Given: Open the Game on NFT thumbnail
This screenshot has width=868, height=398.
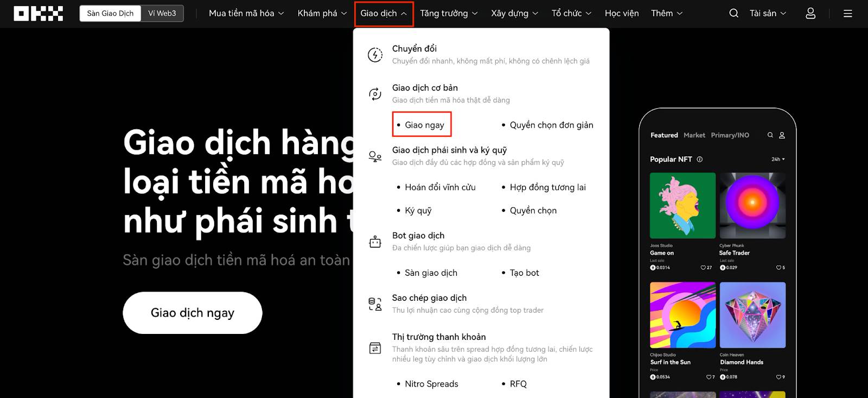Looking at the screenshot, I should point(682,206).
